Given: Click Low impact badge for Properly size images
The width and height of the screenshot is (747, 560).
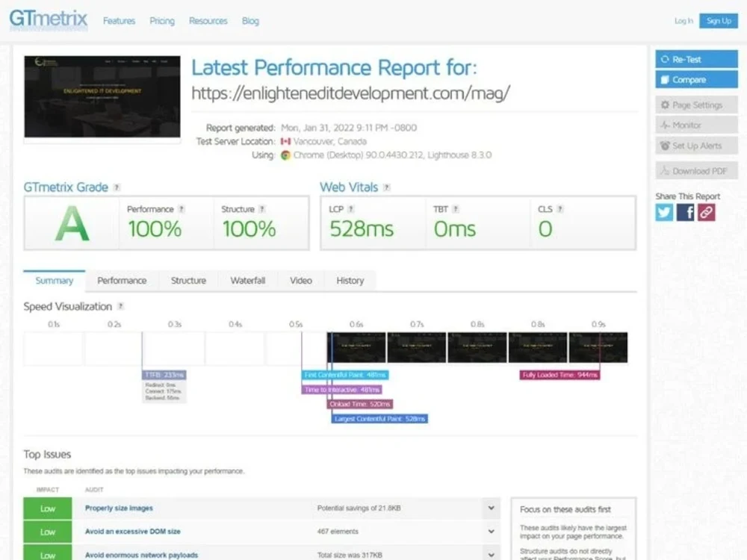Looking at the screenshot, I should (48, 508).
